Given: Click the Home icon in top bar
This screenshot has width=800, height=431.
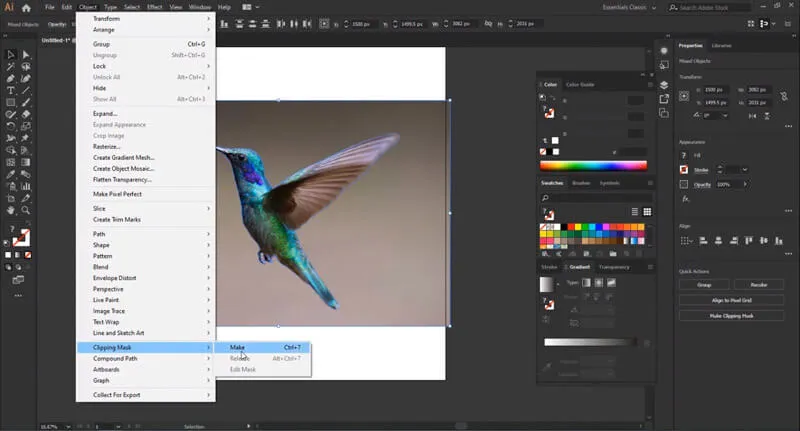Looking at the screenshot, I should pos(27,7).
